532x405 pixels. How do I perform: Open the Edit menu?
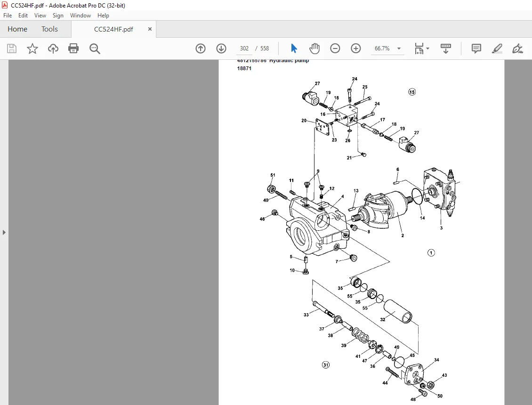23,15
